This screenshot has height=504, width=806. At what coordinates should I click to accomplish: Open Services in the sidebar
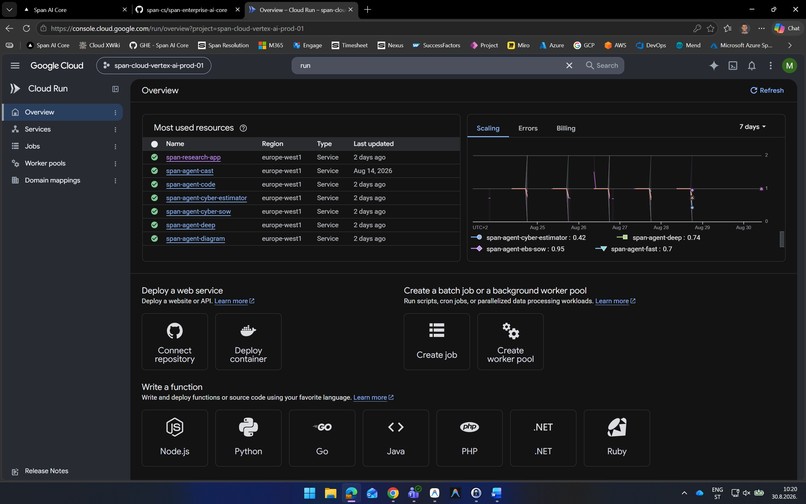(x=38, y=130)
